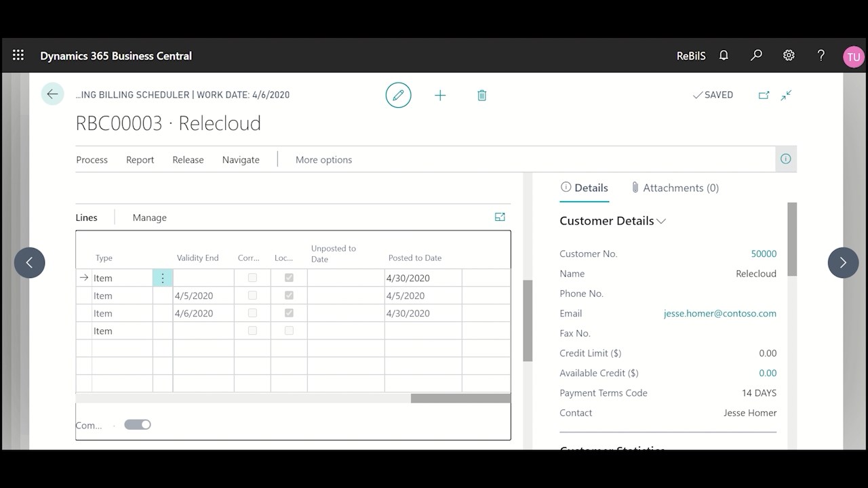Click empty Validity End cell in first row

click(203, 278)
